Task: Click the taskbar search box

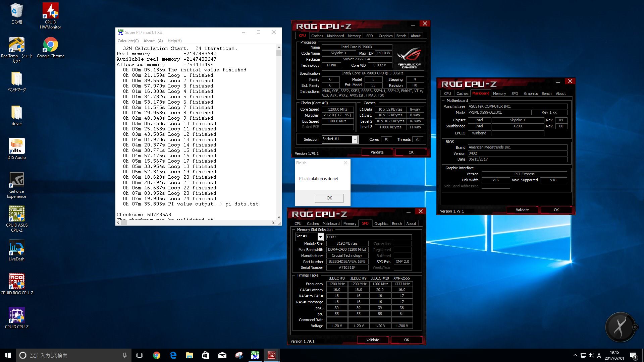Action: point(73,355)
